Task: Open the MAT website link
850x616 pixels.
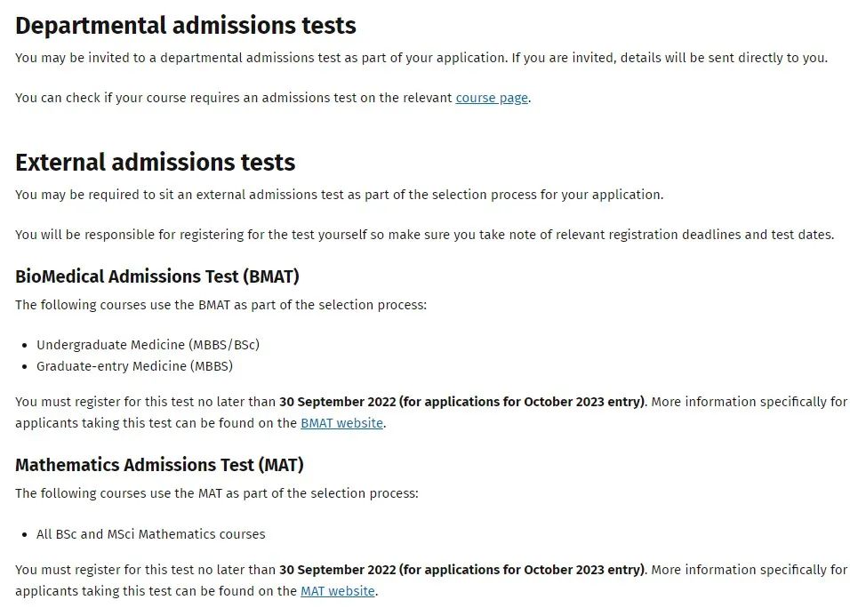Action: coord(337,591)
